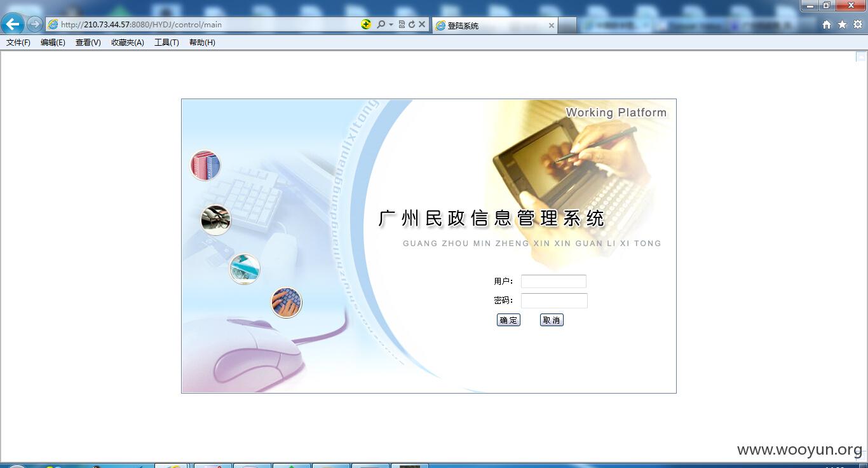Viewport: 868px width, 468px height.
Task: Open the 文件(F) menu
Action: click(18, 43)
